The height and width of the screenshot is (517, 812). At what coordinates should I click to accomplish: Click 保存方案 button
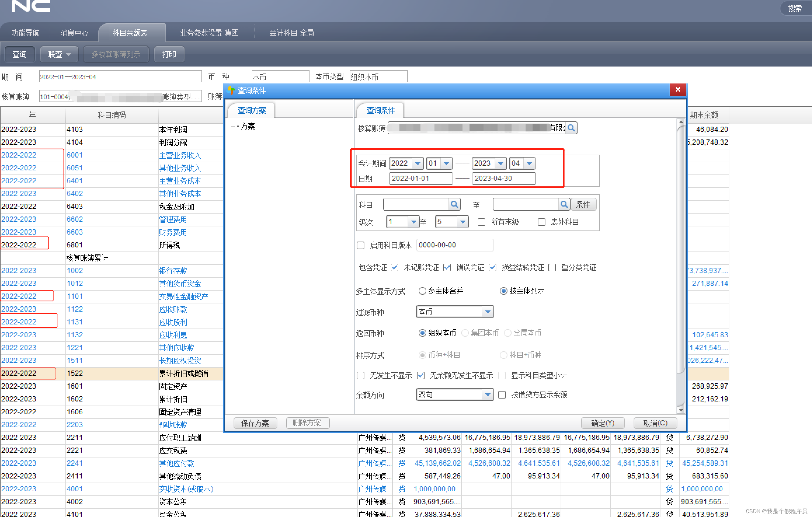(255, 423)
